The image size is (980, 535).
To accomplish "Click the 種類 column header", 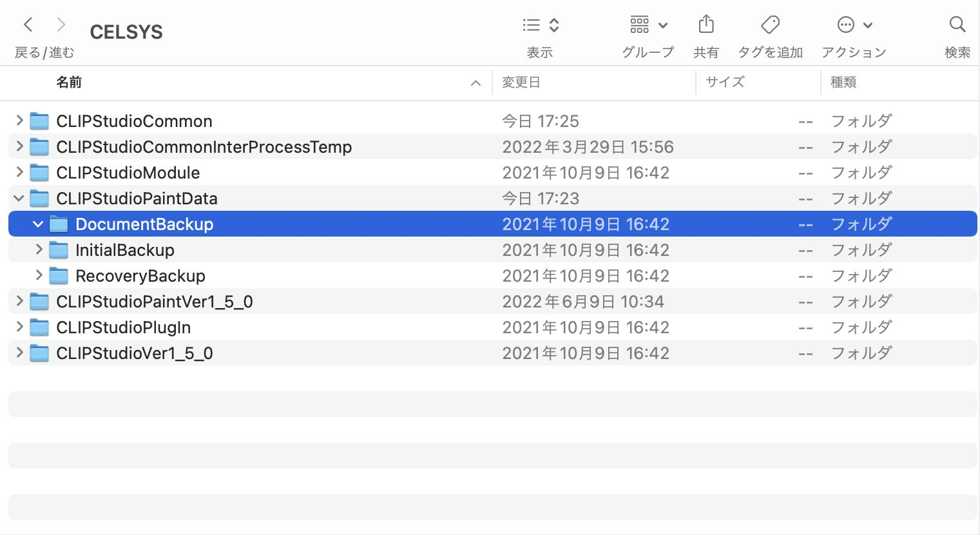I will point(843,83).
